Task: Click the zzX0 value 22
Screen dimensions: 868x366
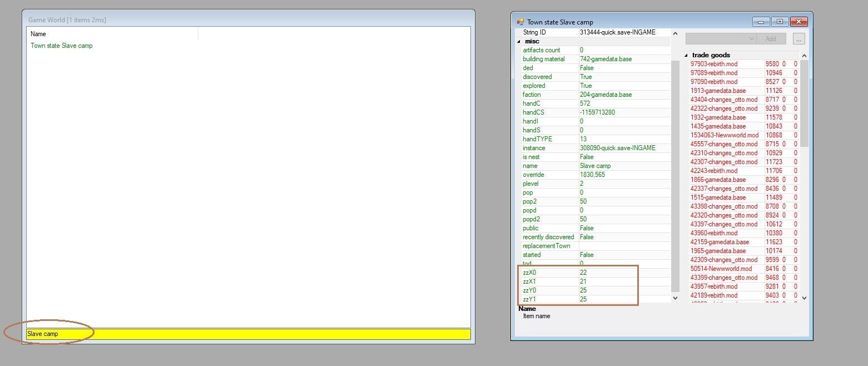Action: pyautogui.click(x=583, y=273)
